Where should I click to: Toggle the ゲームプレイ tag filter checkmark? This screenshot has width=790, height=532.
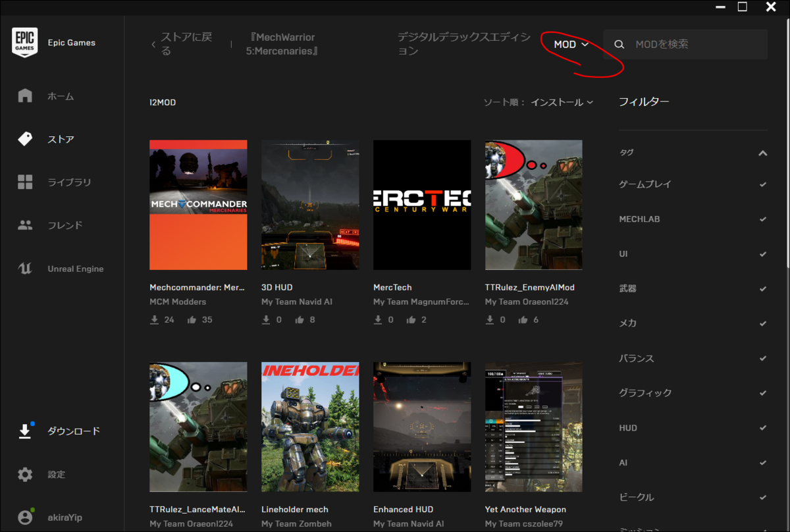(x=763, y=184)
